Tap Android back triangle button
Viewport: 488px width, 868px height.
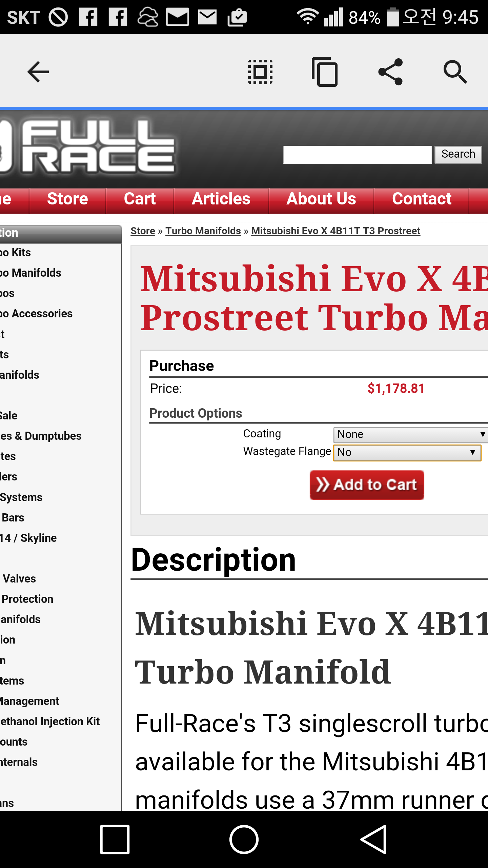[373, 840]
